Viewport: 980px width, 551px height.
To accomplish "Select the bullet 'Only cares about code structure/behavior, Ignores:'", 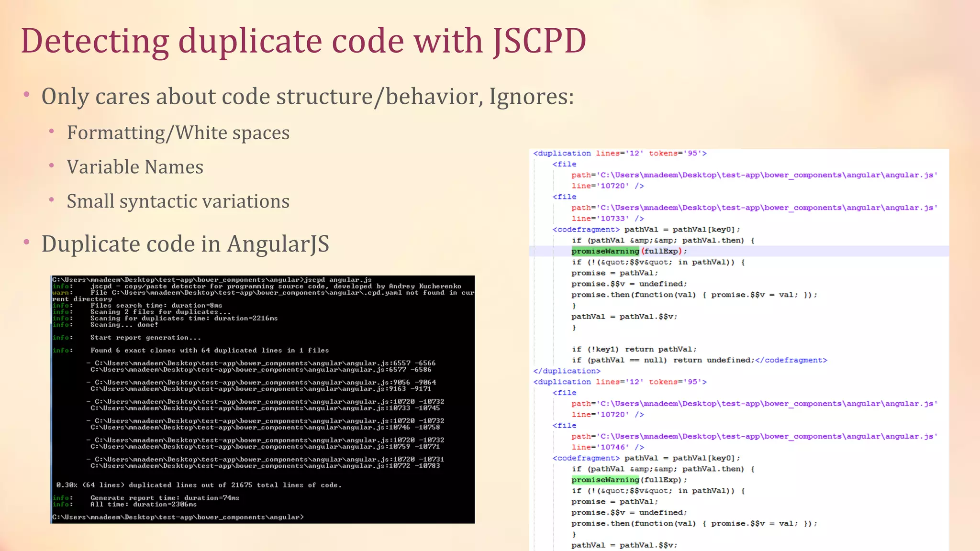I will click(307, 97).
